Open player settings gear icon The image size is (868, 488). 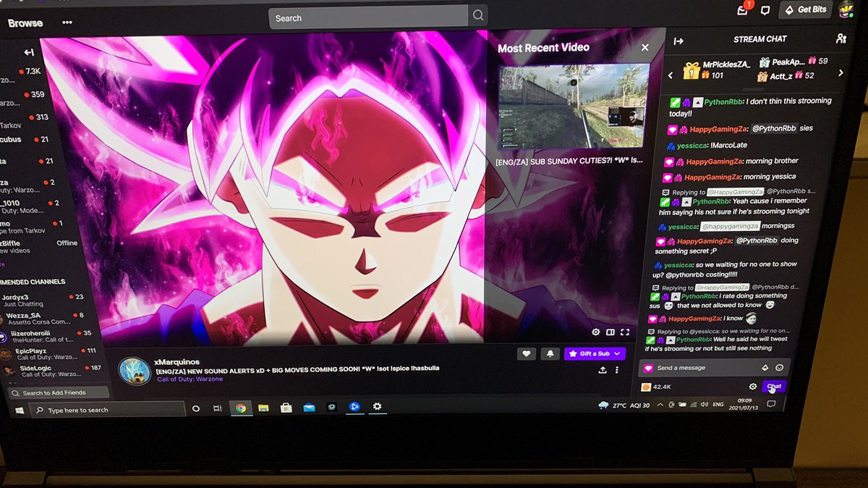(596, 332)
